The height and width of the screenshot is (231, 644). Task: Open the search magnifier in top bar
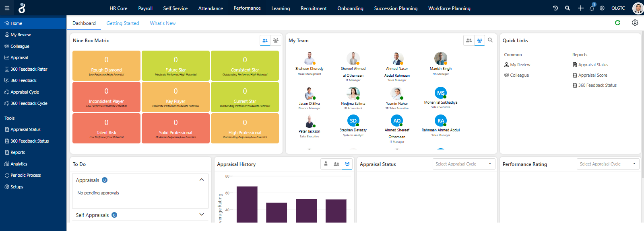(x=568, y=8)
